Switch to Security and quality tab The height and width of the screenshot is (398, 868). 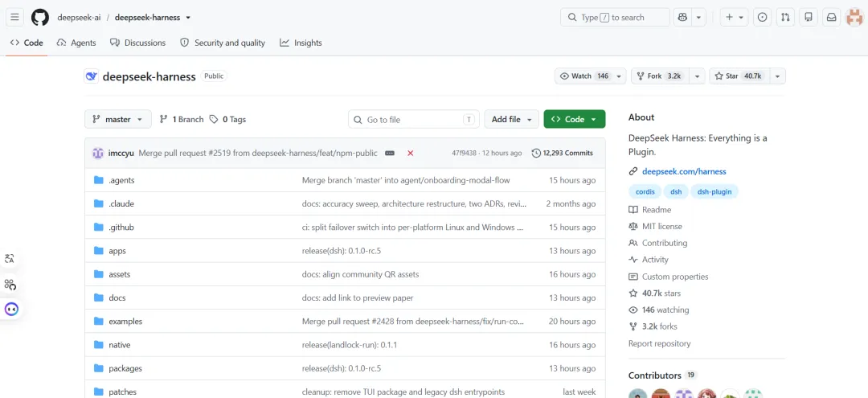point(223,43)
